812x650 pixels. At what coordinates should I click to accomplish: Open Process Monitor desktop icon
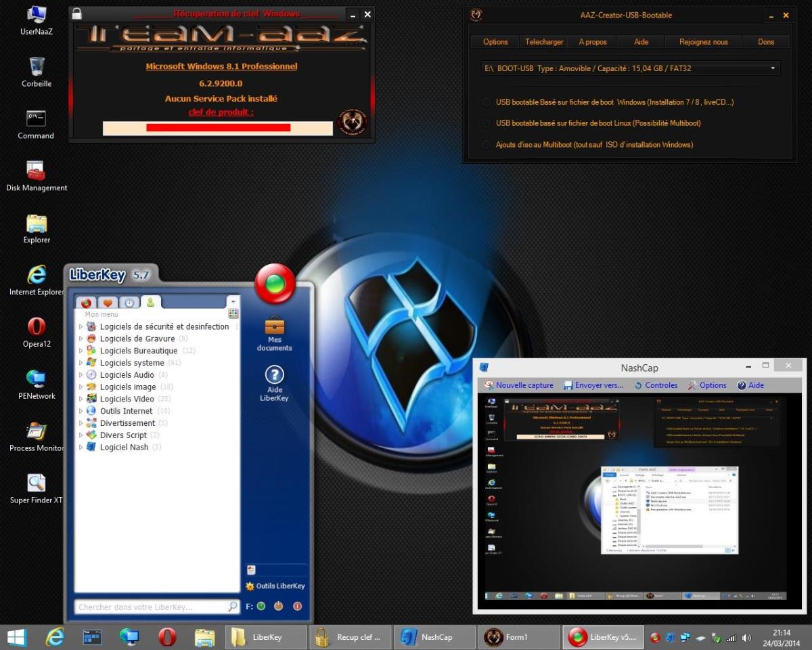pyautogui.click(x=37, y=437)
